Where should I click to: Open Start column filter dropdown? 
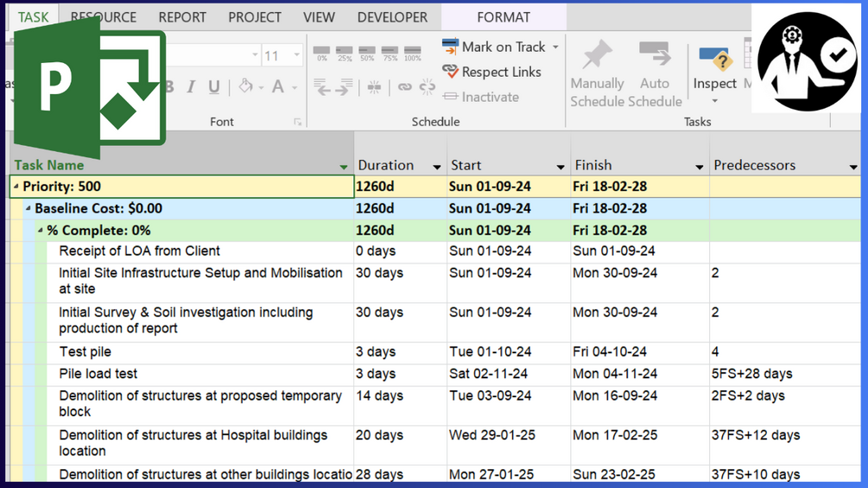click(561, 167)
